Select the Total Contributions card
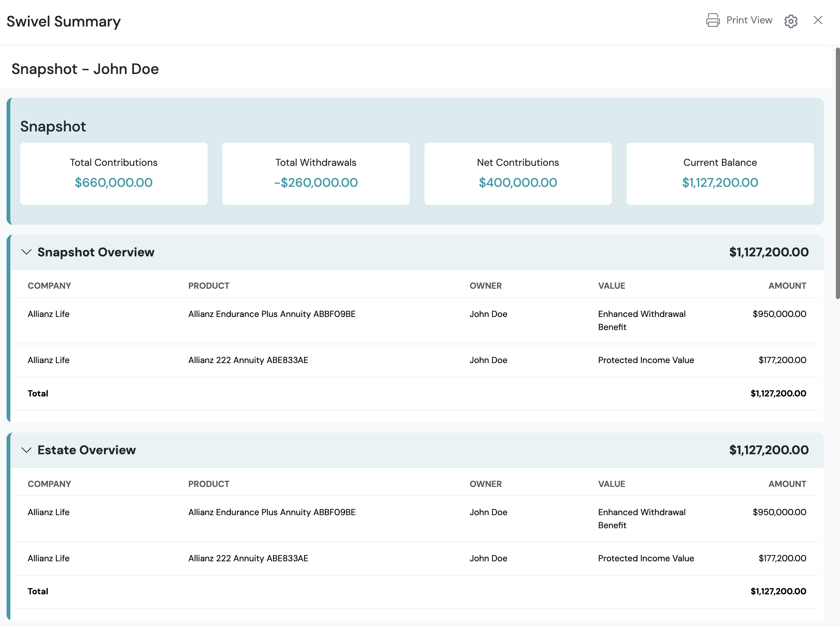The image size is (840, 627). click(114, 173)
